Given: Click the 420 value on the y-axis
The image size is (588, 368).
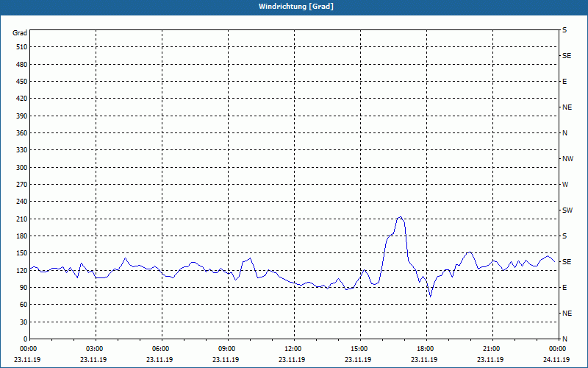Looking at the screenshot, I should pyautogui.click(x=22, y=99).
